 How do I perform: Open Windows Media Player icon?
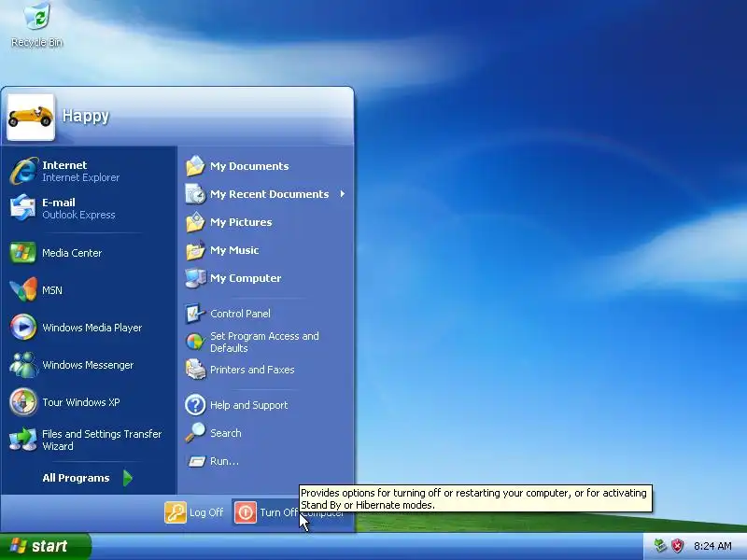[x=22, y=328]
